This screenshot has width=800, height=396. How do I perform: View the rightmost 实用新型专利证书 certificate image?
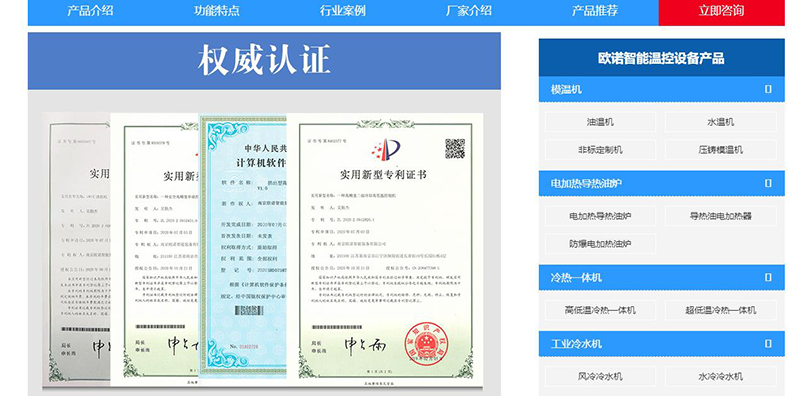[385, 249]
